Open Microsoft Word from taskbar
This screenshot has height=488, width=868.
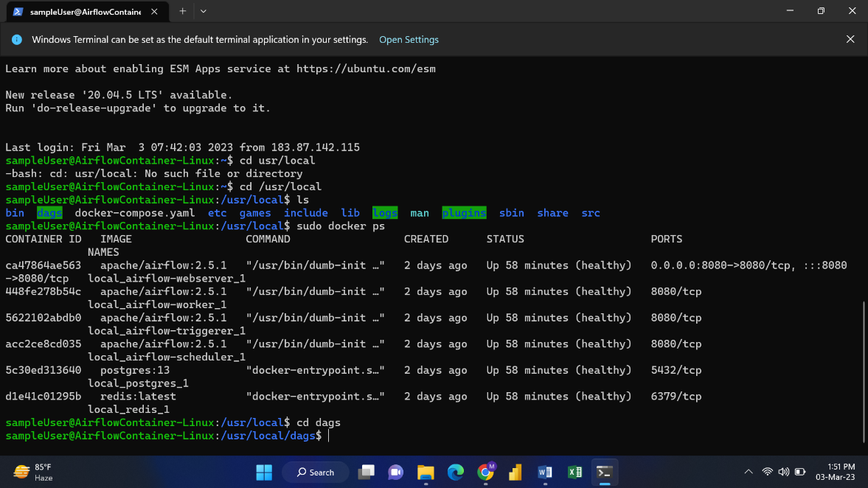pos(545,472)
